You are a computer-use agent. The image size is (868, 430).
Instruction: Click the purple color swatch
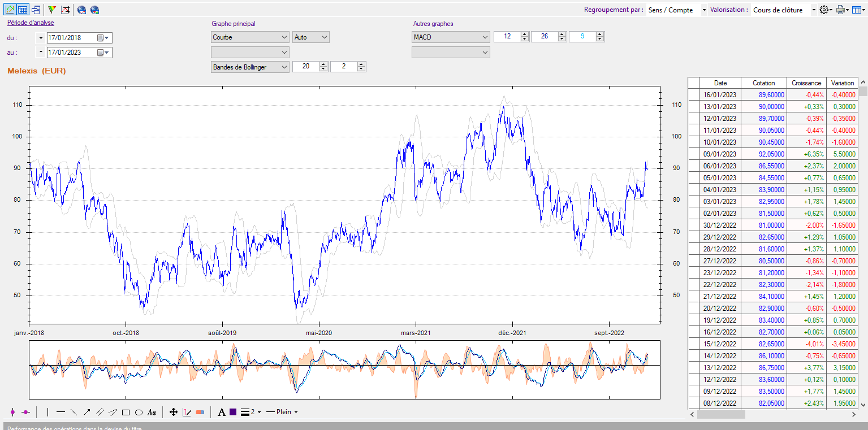[x=233, y=412]
